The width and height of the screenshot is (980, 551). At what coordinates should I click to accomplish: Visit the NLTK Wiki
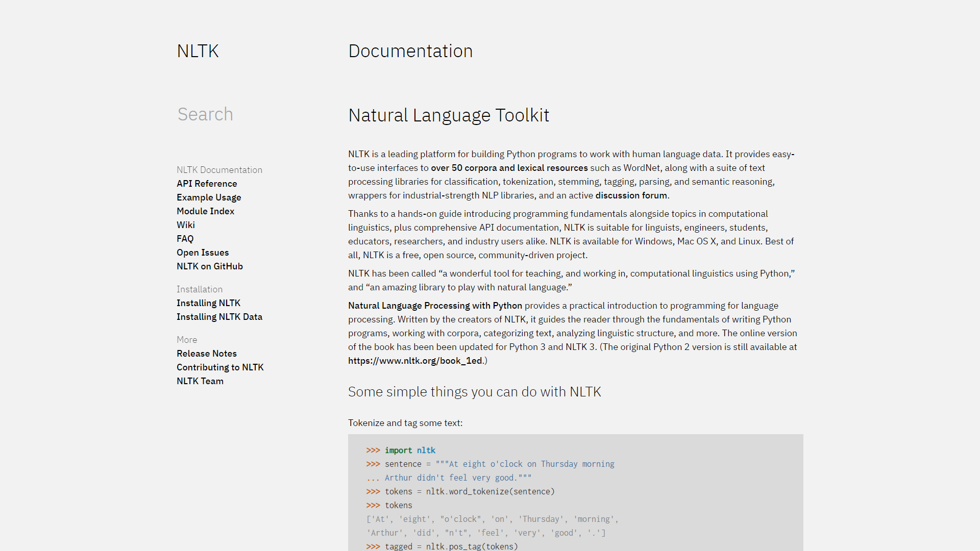coord(185,224)
